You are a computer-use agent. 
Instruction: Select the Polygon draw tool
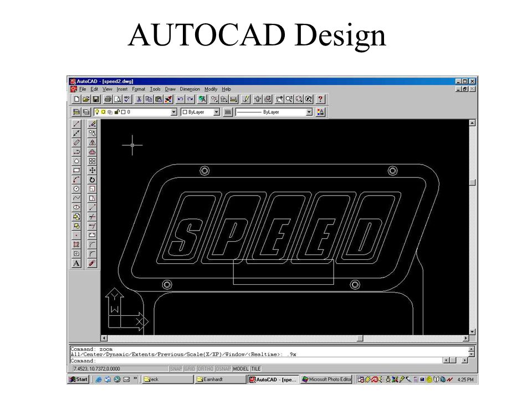point(76,161)
